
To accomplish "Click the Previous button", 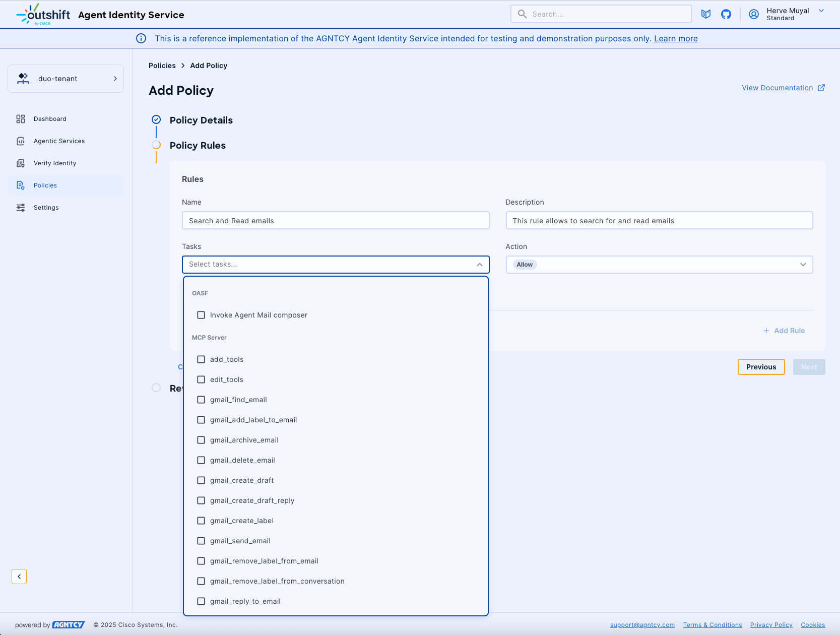I will 761,367.
